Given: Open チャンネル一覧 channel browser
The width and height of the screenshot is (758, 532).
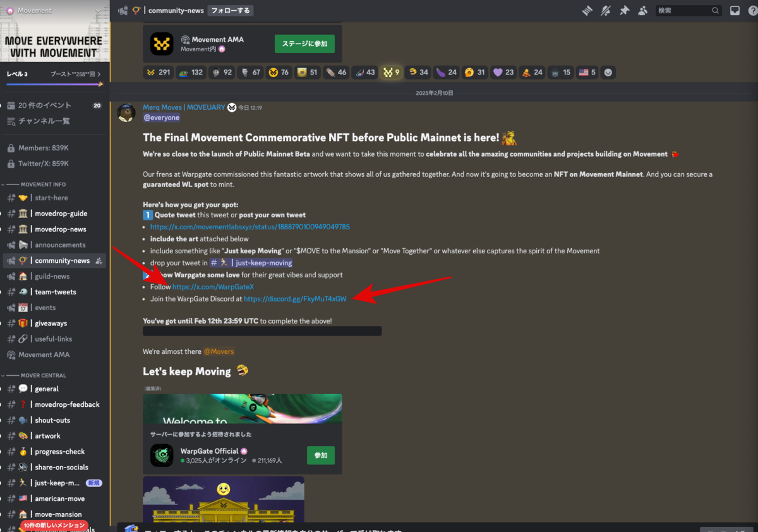Looking at the screenshot, I should (54, 121).
